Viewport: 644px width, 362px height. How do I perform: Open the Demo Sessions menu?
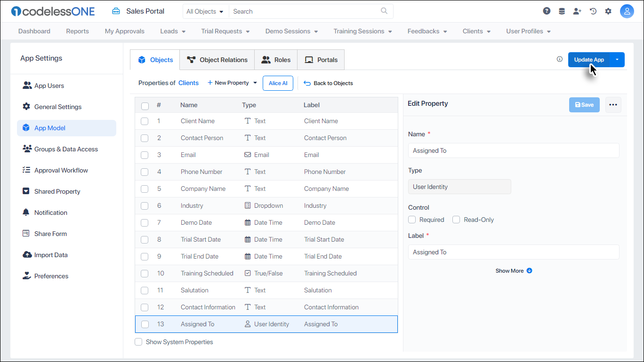291,31
